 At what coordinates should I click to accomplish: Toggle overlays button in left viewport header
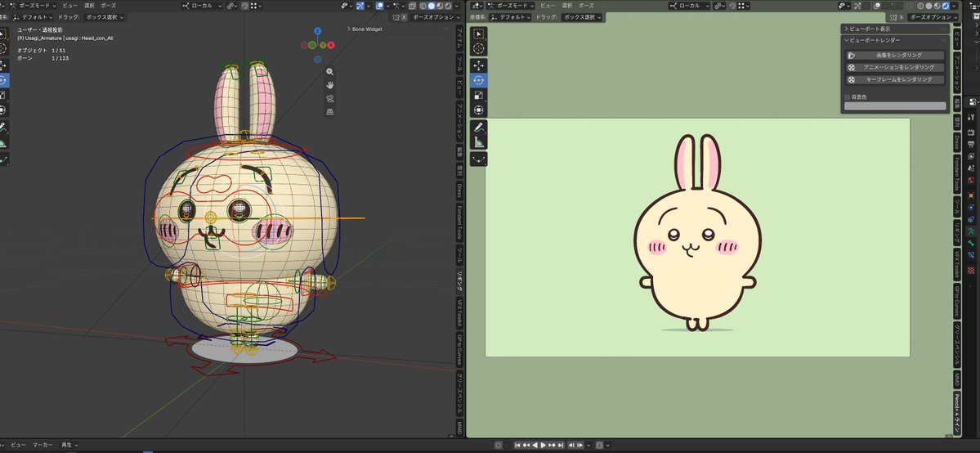tap(380, 6)
